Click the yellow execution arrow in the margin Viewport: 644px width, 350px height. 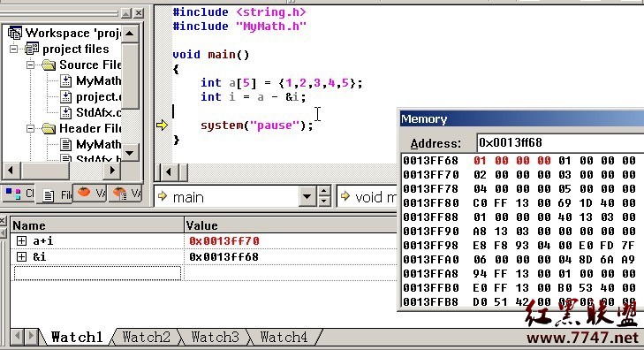pos(162,125)
